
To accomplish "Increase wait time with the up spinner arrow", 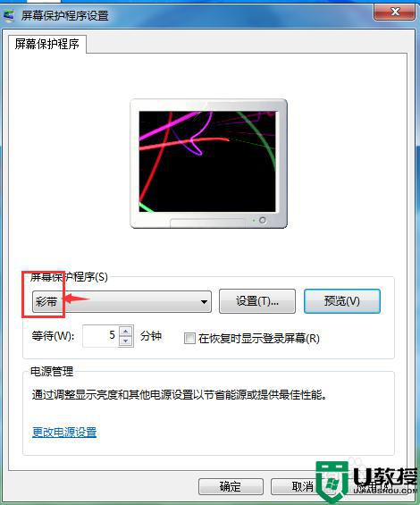I will pos(126,331).
